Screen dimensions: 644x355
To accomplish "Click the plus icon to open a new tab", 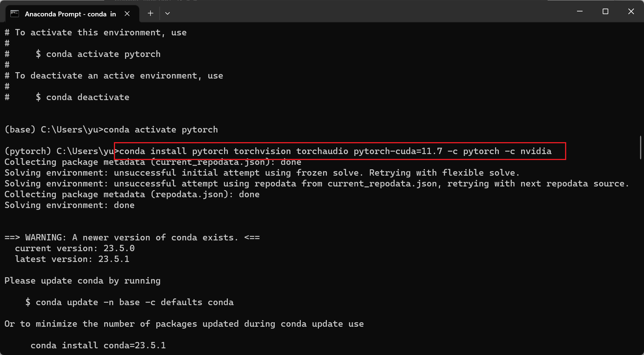I will (x=150, y=13).
